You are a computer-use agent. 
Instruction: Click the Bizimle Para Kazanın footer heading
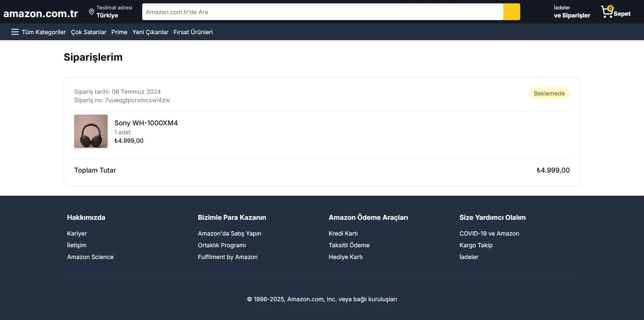232,217
